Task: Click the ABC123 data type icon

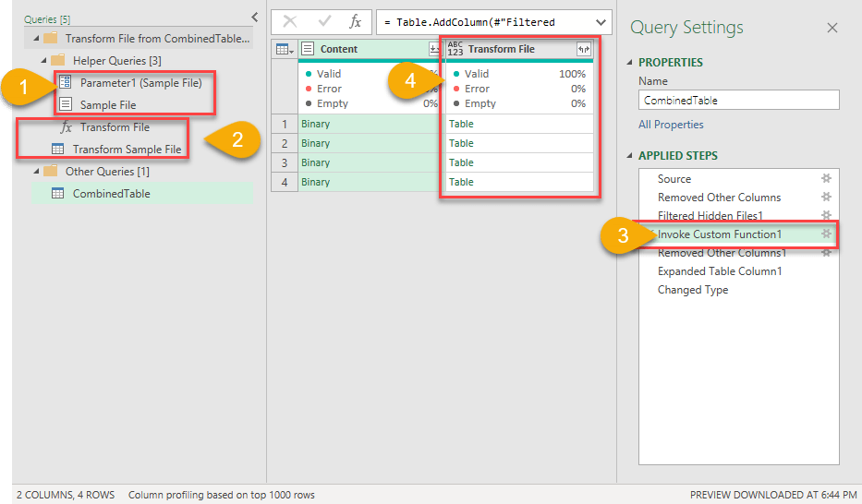Action: coord(455,49)
